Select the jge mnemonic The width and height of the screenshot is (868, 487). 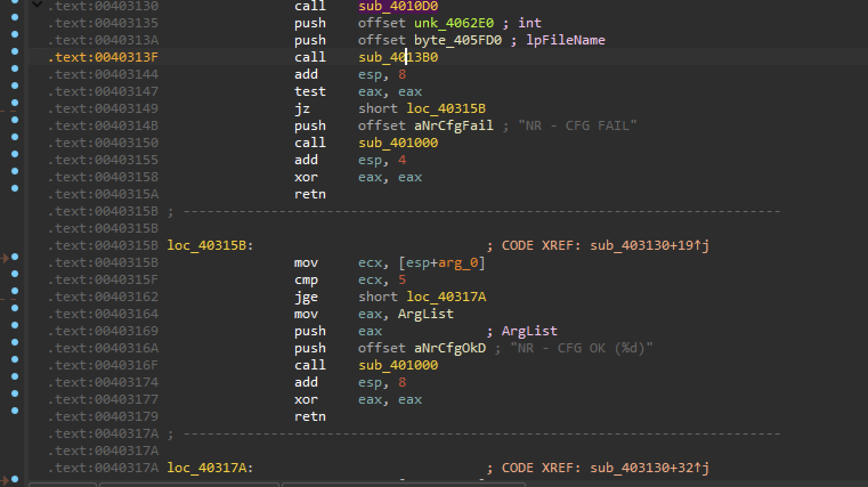pyautogui.click(x=306, y=297)
